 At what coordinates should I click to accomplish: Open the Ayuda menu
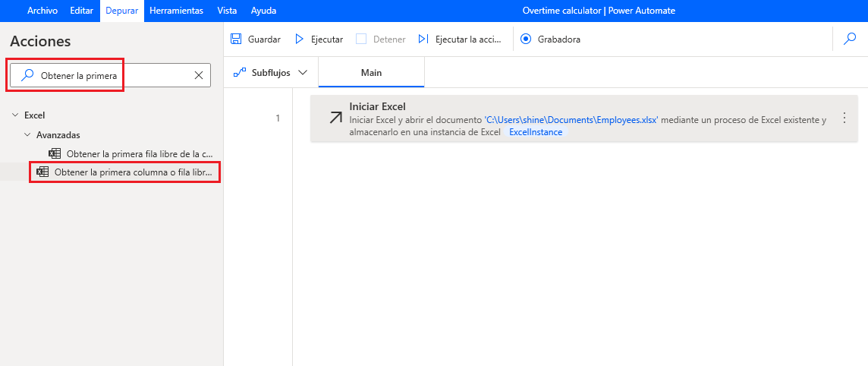pyautogui.click(x=263, y=11)
